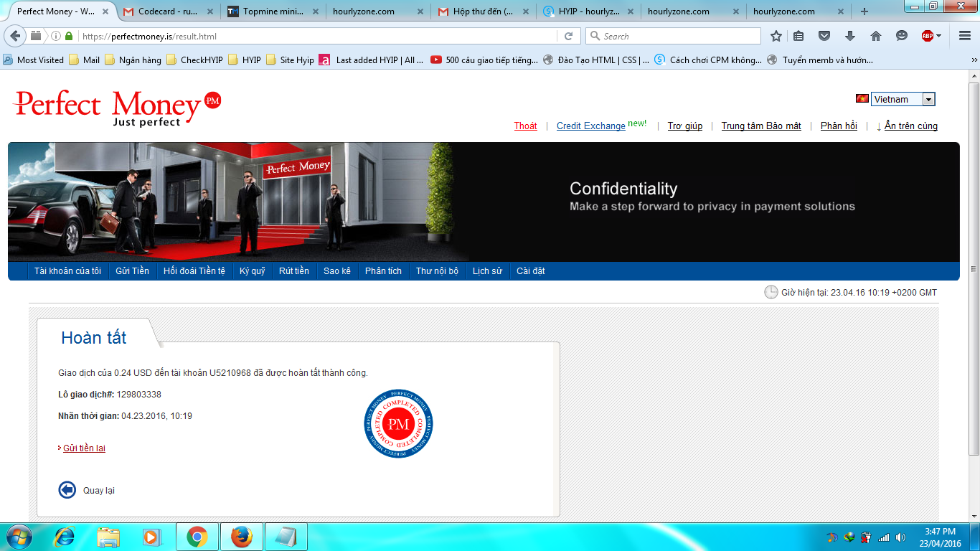Reload the page with the refresh icon

[x=568, y=36]
